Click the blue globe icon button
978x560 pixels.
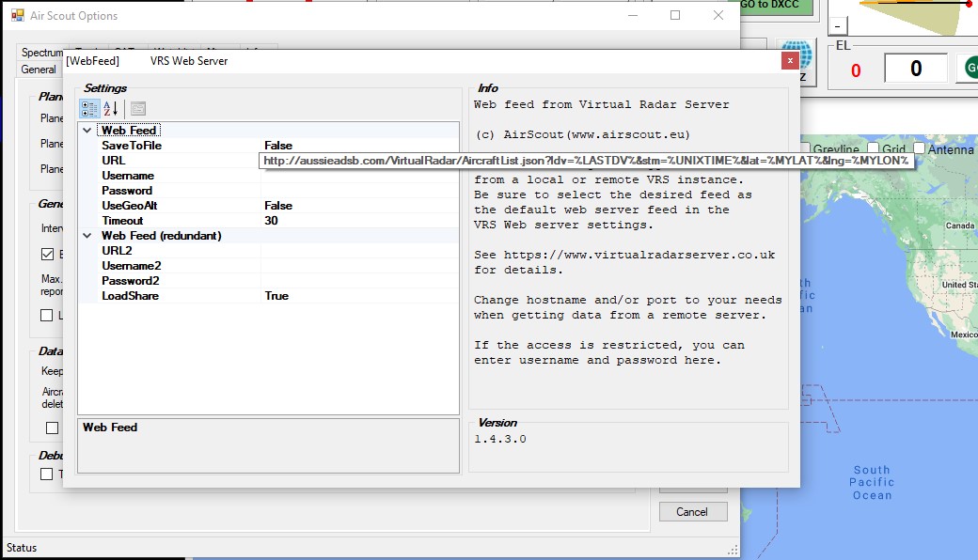tap(797, 60)
